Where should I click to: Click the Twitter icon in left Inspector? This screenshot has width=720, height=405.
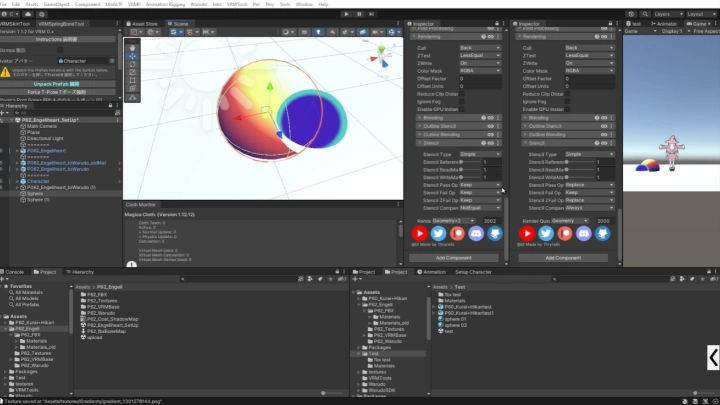(x=438, y=233)
